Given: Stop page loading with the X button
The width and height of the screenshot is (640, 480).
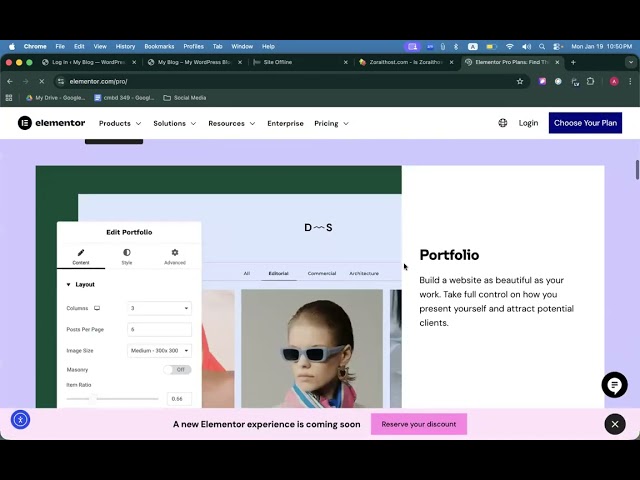Looking at the screenshot, I should (x=42, y=82).
